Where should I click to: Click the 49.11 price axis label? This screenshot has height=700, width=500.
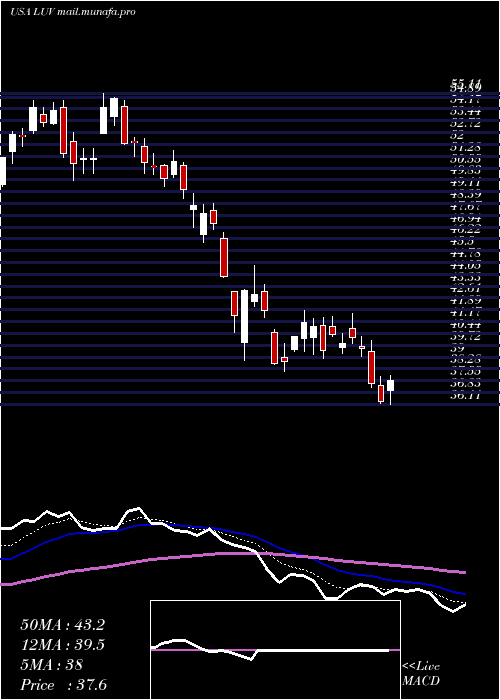pyautogui.click(x=466, y=183)
